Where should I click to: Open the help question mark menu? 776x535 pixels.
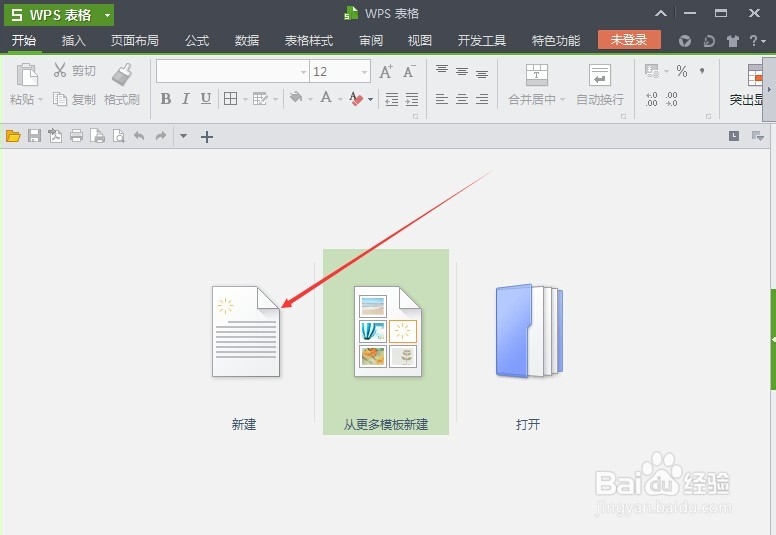pos(756,41)
